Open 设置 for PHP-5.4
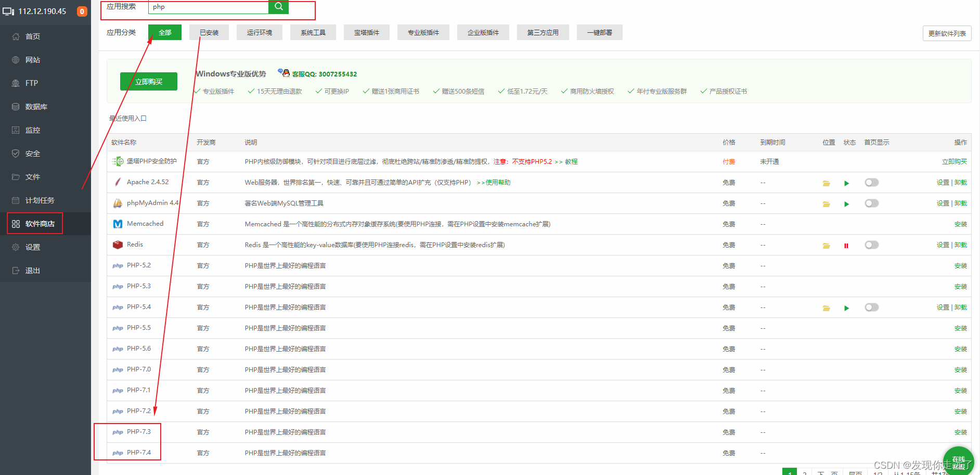Screen dimensions: 980x475 click(x=943, y=307)
